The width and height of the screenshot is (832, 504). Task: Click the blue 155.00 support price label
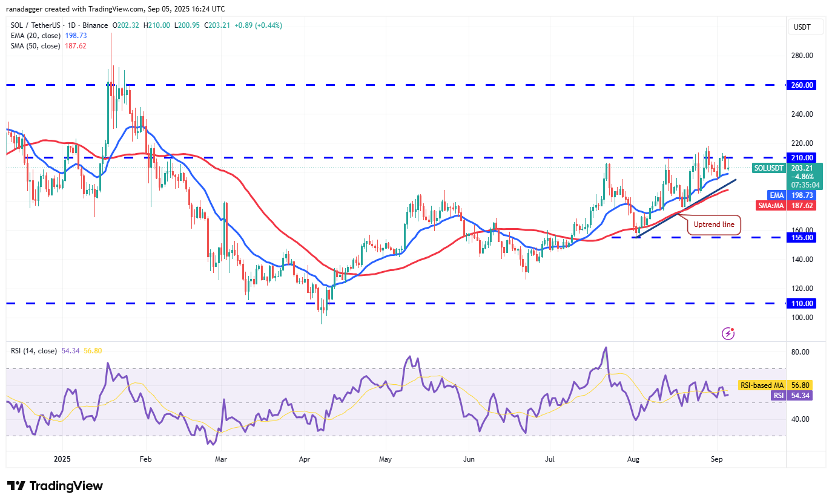click(x=801, y=237)
